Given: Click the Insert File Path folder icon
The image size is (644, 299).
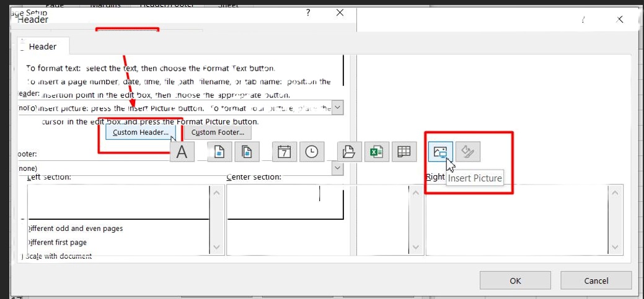Looking at the screenshot, I should [349, 152].
